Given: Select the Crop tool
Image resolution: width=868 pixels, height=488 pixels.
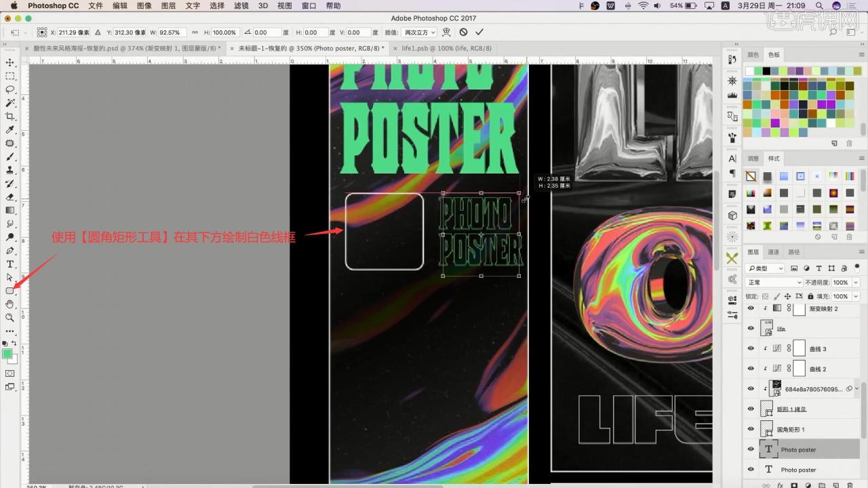Looking at the screenshot, I should pyautogui.click(x=10, y=117).
